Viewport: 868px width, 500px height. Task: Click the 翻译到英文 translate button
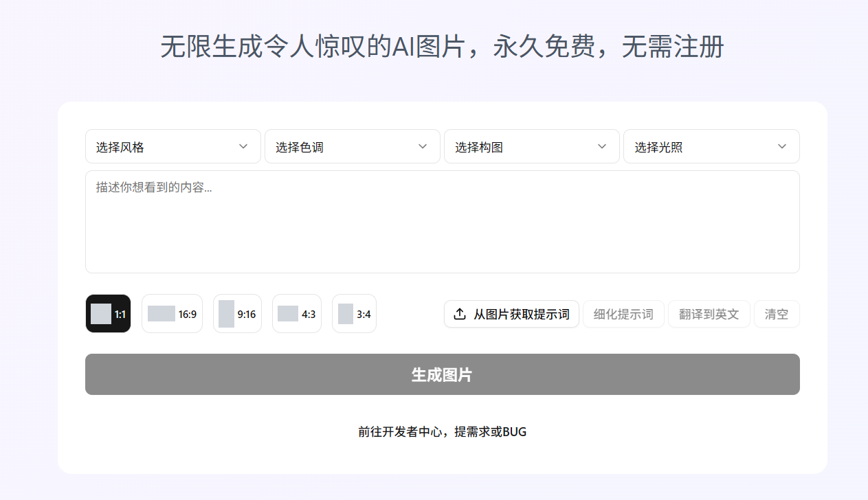709,313
